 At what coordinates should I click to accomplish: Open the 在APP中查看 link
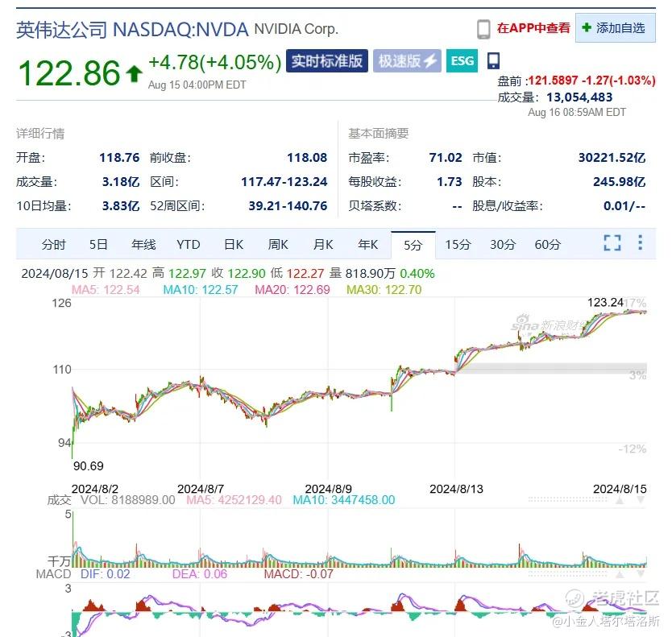click(533, 28)
